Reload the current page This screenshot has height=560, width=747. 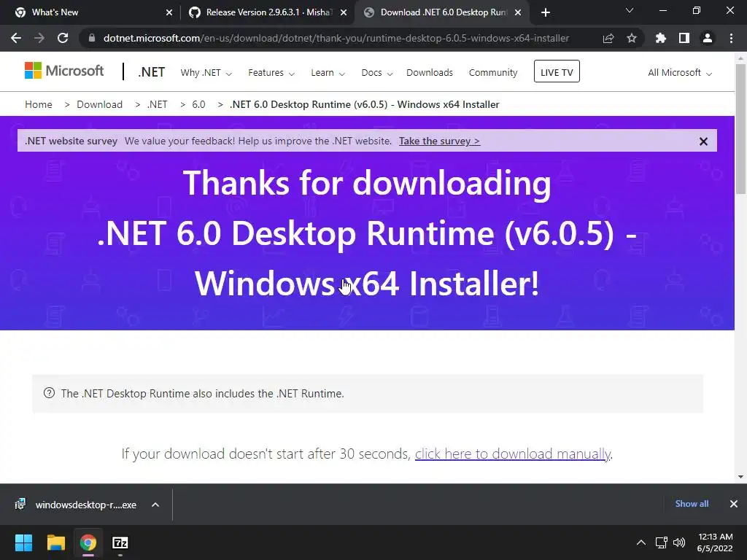(x=63, y=38)
